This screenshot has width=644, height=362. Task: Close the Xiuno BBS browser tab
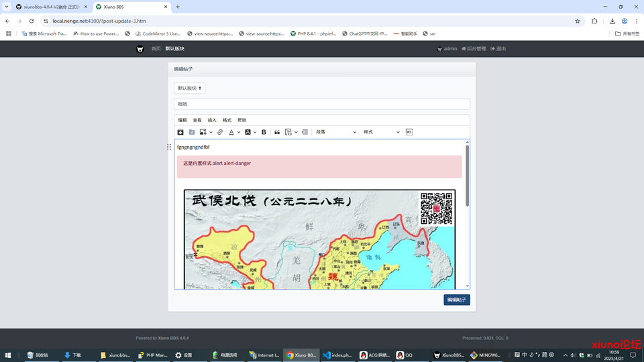coord(166,7)
